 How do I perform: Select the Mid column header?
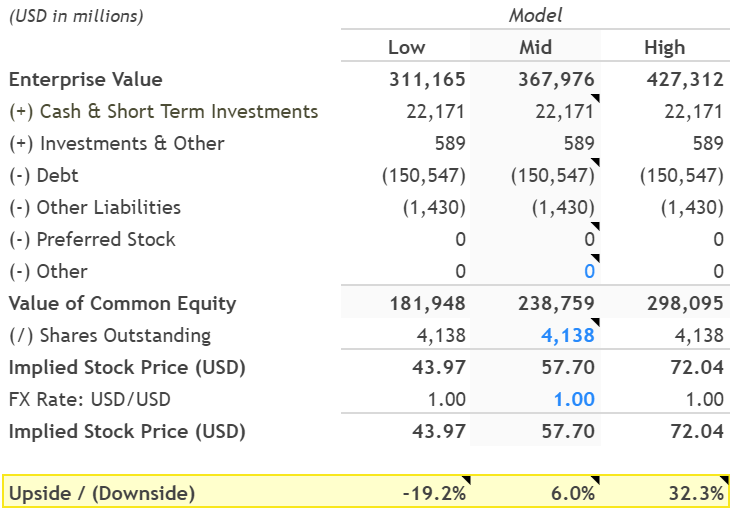click(x=535, y=47)
